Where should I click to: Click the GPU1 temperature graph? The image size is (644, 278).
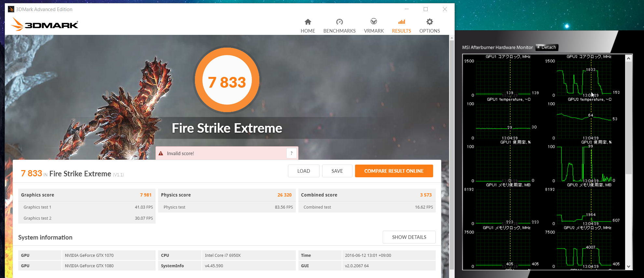503,121
